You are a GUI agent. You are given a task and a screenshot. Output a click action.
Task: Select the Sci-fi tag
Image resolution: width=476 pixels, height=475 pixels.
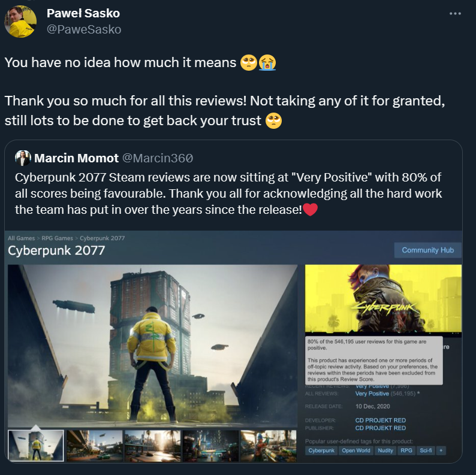tap(426, 450)
